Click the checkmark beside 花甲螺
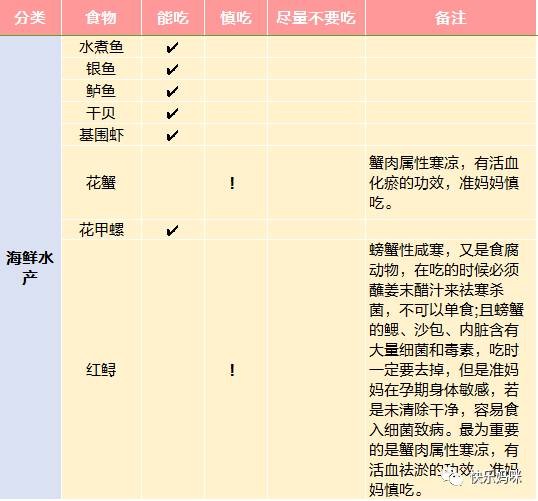Image resolution: width=538 pixels, height=501 pixels. [172, 230]
